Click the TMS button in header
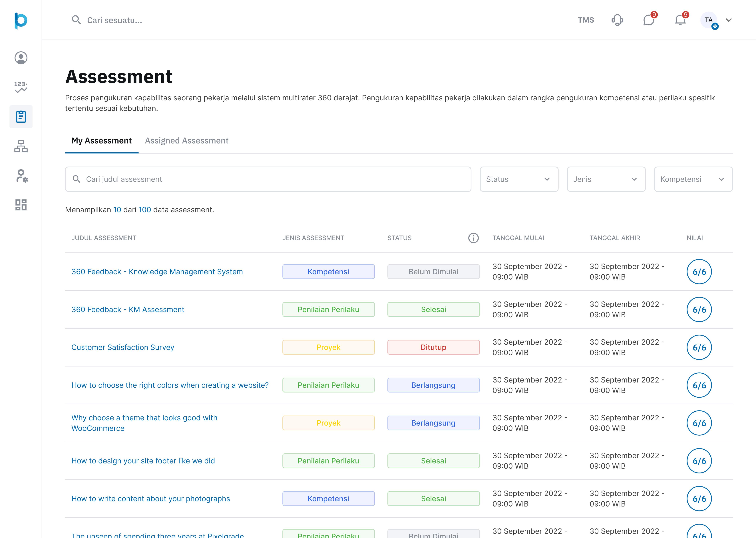The width and height of the screenshot is (756, 538). [586, 20]
